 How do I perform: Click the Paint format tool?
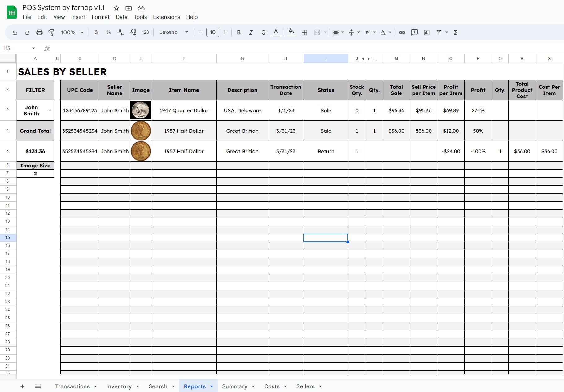click(x=51, y=32)
